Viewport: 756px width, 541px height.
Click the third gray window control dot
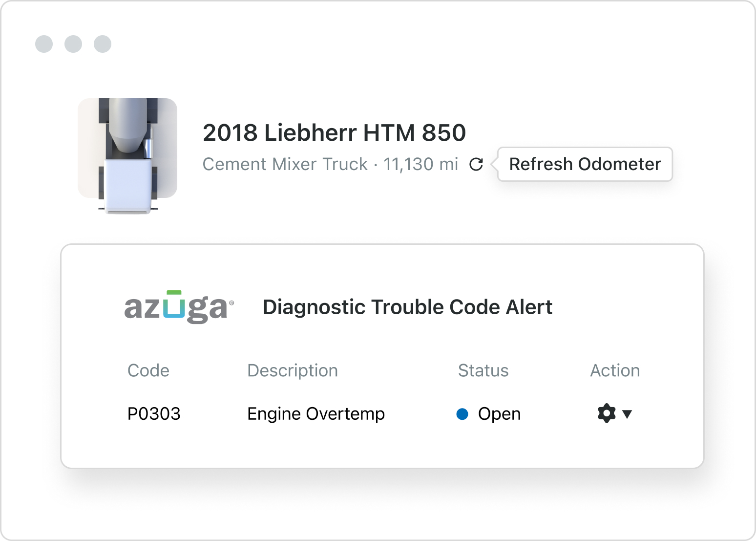[x=103, y=44]
